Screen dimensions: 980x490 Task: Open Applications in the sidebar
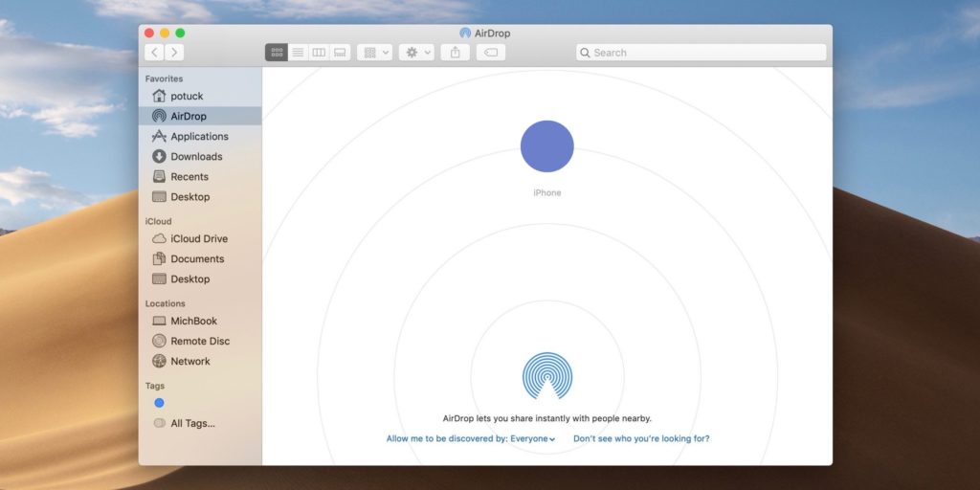pos(200,136)
